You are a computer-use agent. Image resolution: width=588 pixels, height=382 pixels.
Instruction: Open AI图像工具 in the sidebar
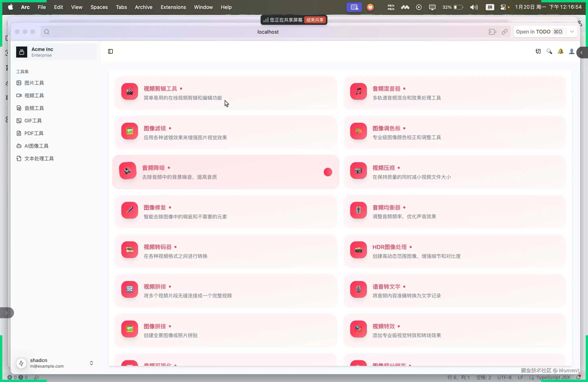[x=55, y=146]
